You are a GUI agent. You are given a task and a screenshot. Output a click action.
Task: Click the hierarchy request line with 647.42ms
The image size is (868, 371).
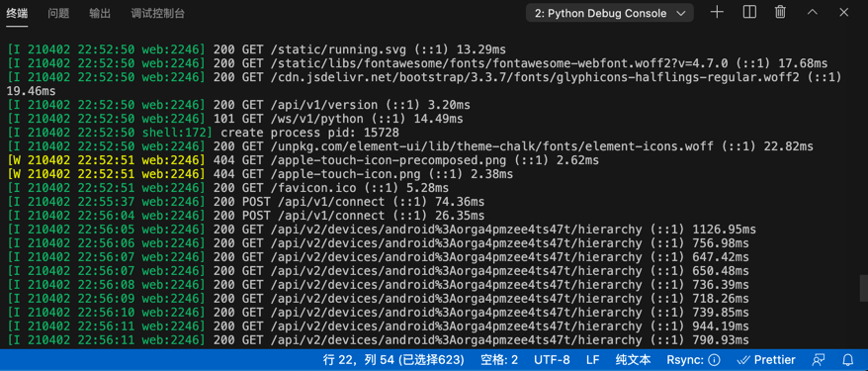tap(378, 257)
